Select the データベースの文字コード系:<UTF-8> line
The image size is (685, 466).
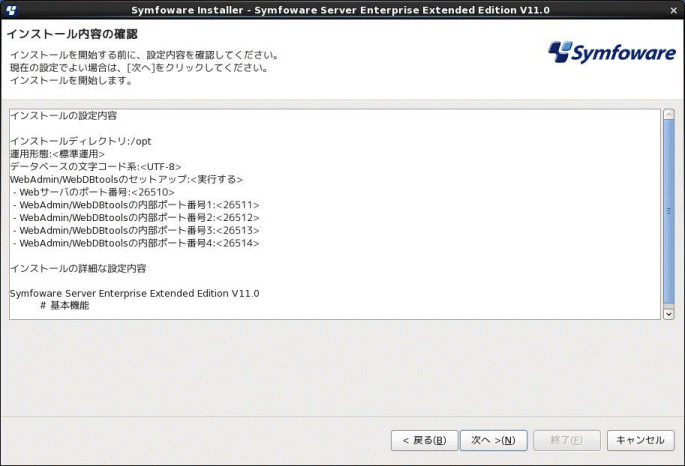[x=95, y=166]
